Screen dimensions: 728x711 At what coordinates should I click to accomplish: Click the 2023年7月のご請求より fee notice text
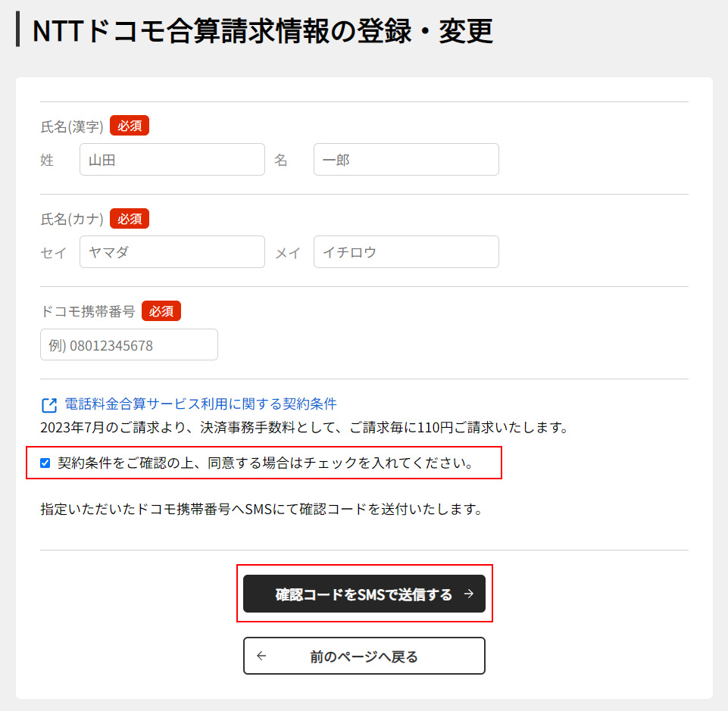[305, 427]
